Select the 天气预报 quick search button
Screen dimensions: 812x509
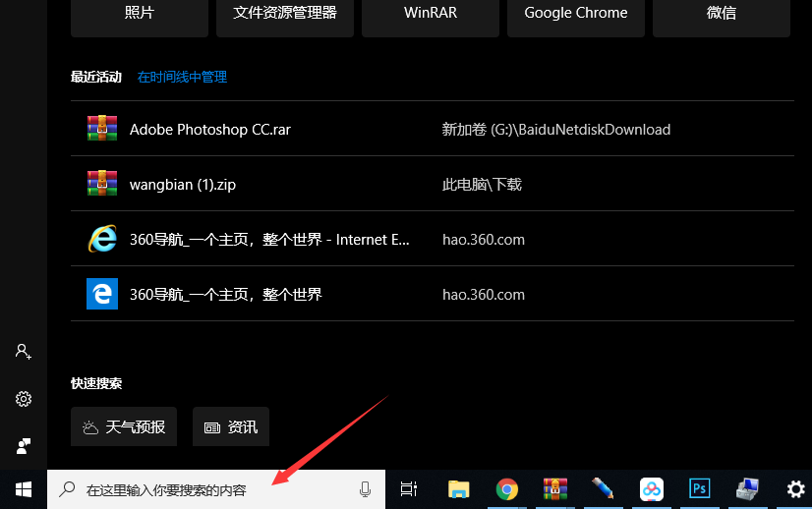pyautogui.click(x=124, y=427)
